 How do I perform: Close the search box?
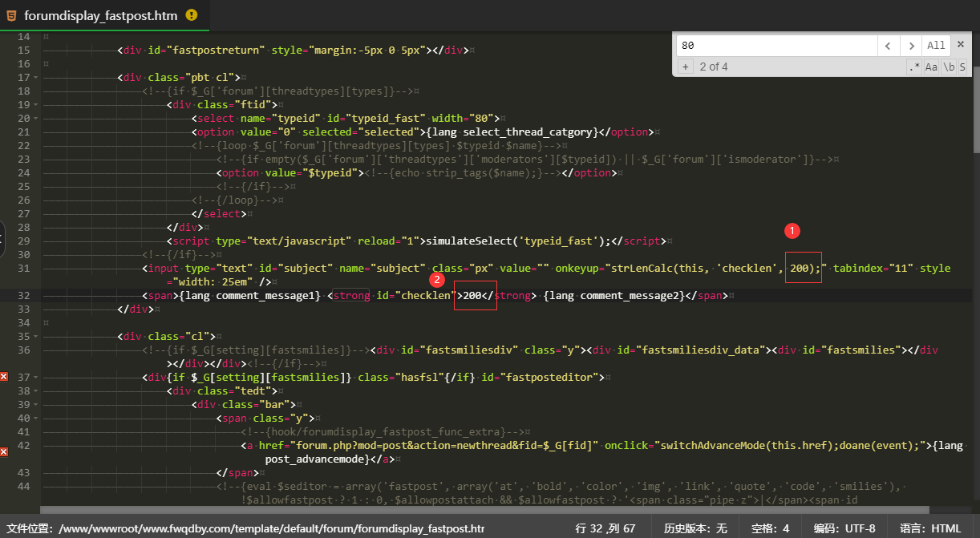tap(960, 45)
